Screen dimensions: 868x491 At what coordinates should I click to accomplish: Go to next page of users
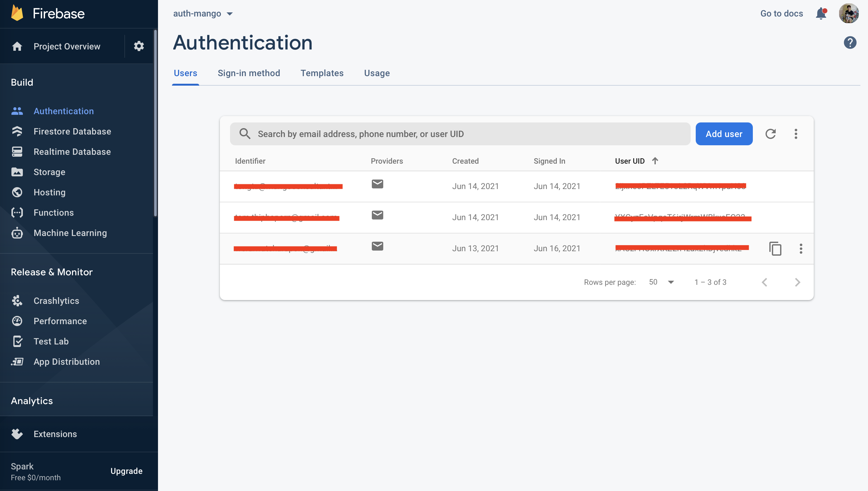tap(797, 282)
